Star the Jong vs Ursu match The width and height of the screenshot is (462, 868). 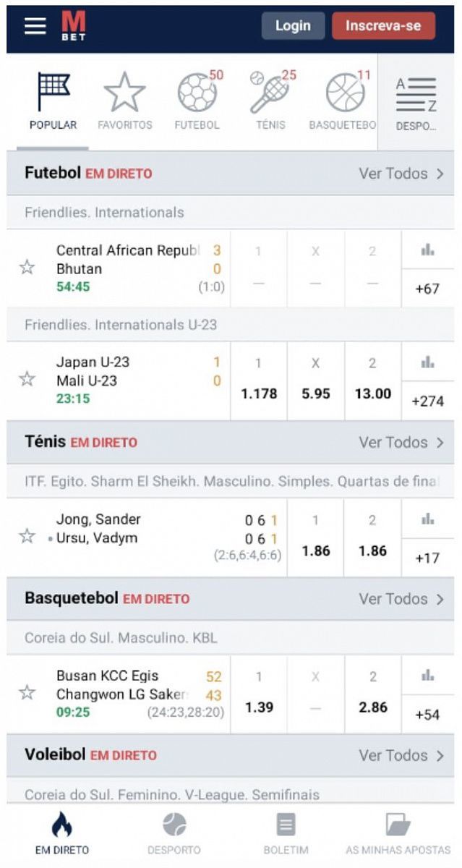27,536
